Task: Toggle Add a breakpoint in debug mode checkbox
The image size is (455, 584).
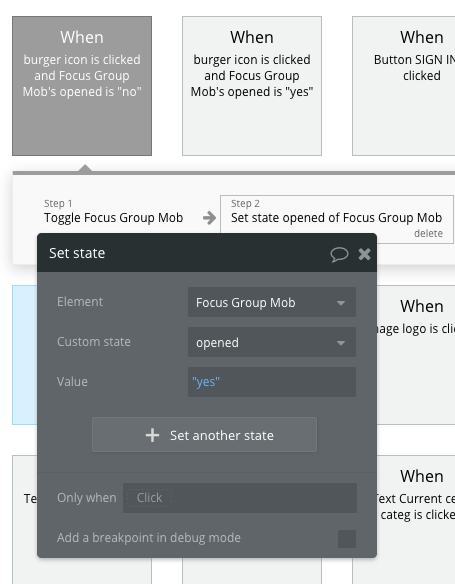Action: (347, 539)
